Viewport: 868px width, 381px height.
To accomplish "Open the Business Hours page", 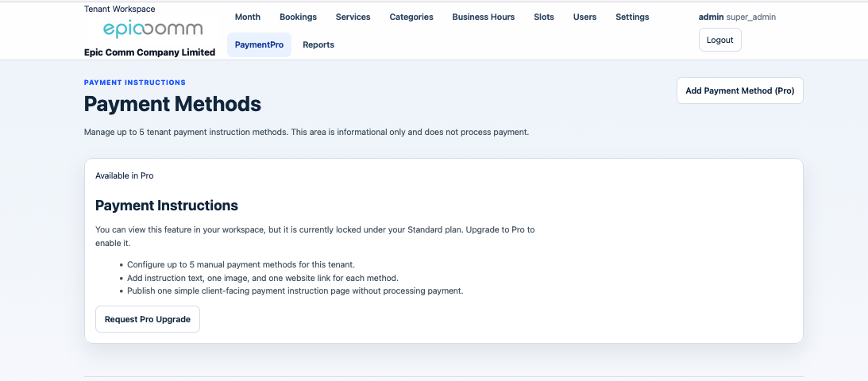I will 483,17.
